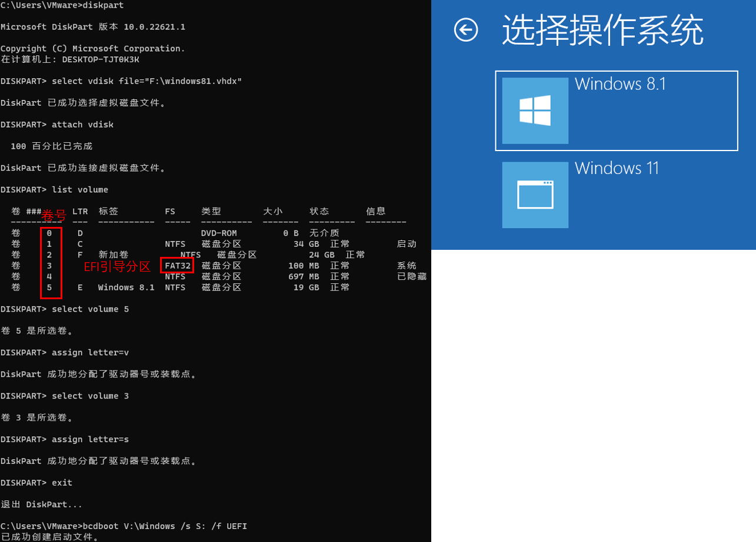Select the Windows 8.1 boot entry
Image resolution: width=756 pixels, height=542 pixels.
click(x=617, y=111)
